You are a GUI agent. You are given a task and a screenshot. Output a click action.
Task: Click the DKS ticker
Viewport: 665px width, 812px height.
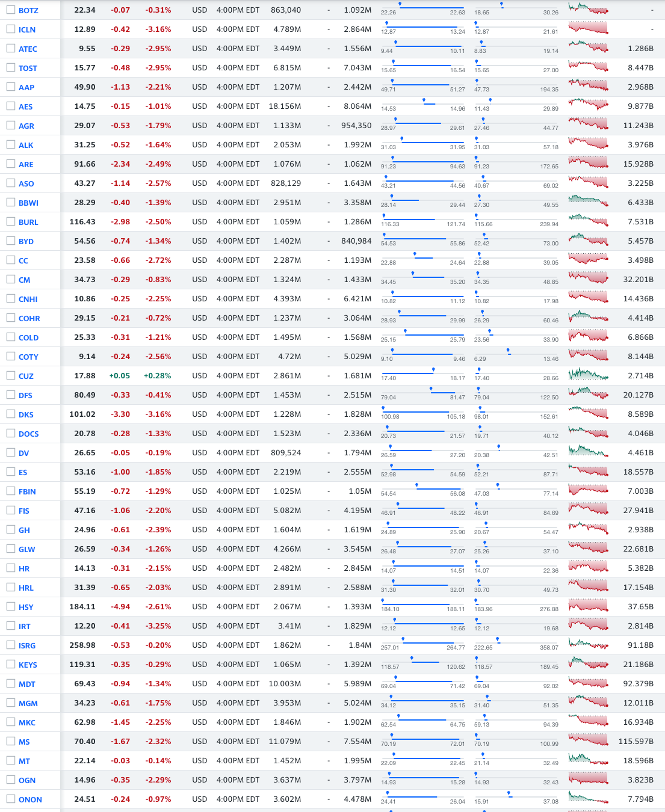(x=26, y=415)
